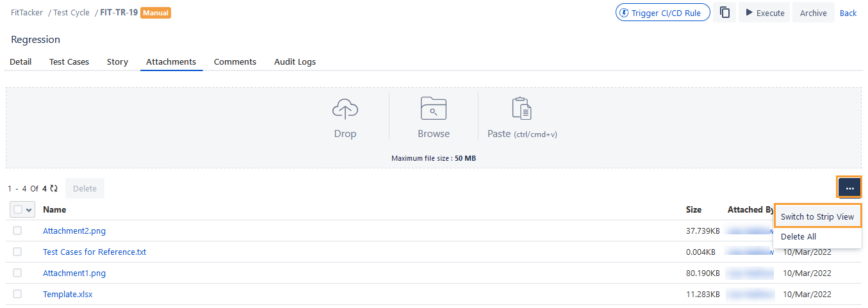Click the Drop cloud upload icon
868x308 pixels.
pos(345,110)
